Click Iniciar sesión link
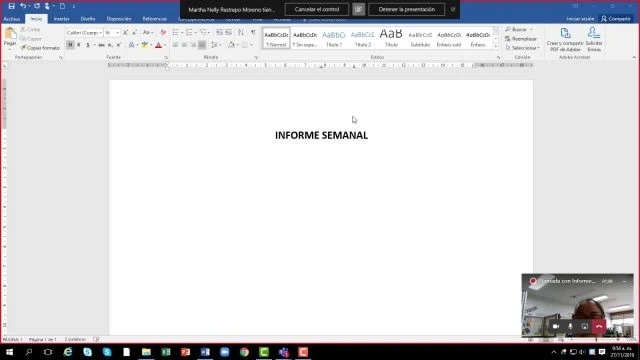 click(x=580, y=19)
